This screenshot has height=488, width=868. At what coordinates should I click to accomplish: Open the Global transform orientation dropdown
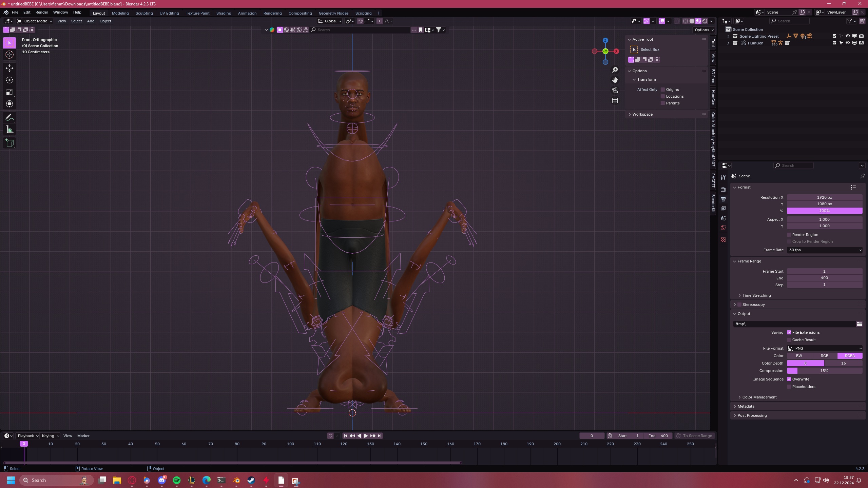(x=330, y=21)
